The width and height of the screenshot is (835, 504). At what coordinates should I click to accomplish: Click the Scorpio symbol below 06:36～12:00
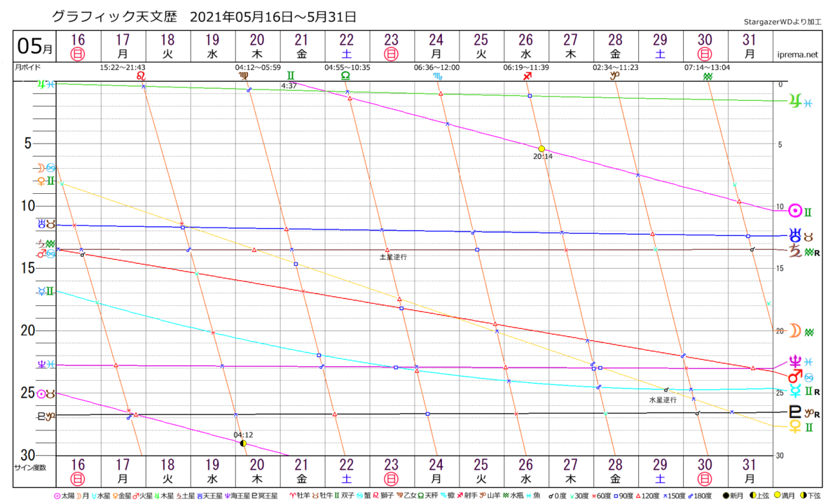438,75
